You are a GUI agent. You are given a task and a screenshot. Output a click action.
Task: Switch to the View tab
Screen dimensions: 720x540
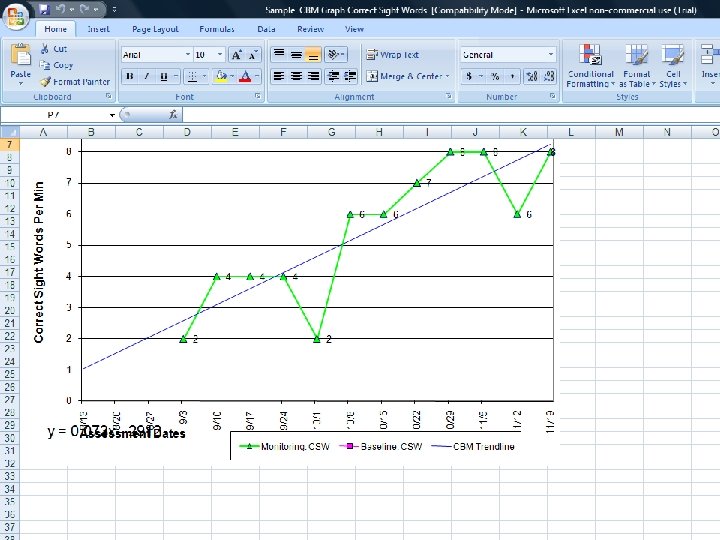(354, 29)
